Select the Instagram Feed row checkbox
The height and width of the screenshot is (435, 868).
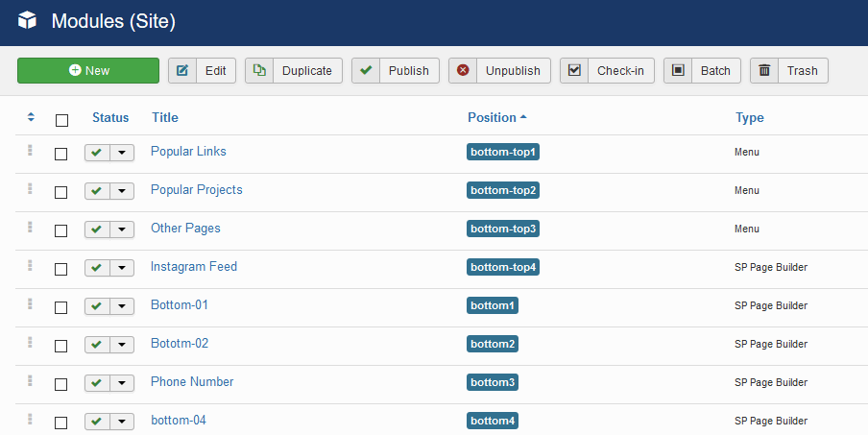pos(61,269)
